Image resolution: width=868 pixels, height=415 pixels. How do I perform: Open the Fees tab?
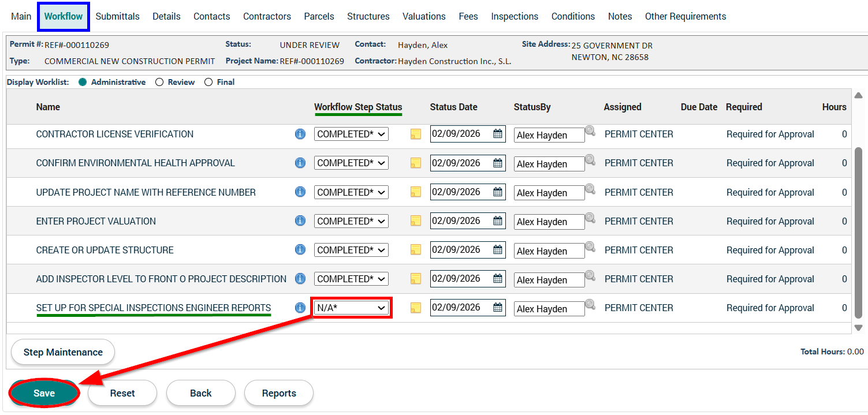tap(468, 16)
